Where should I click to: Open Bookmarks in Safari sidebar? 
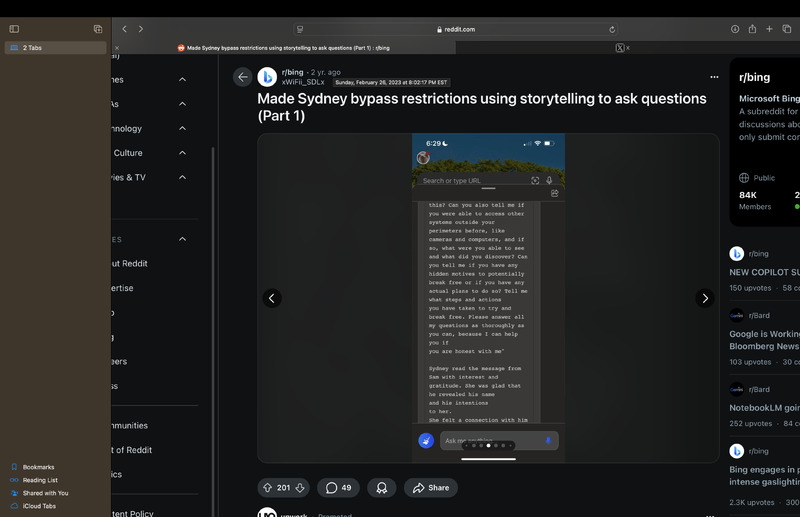click(38, 467)
